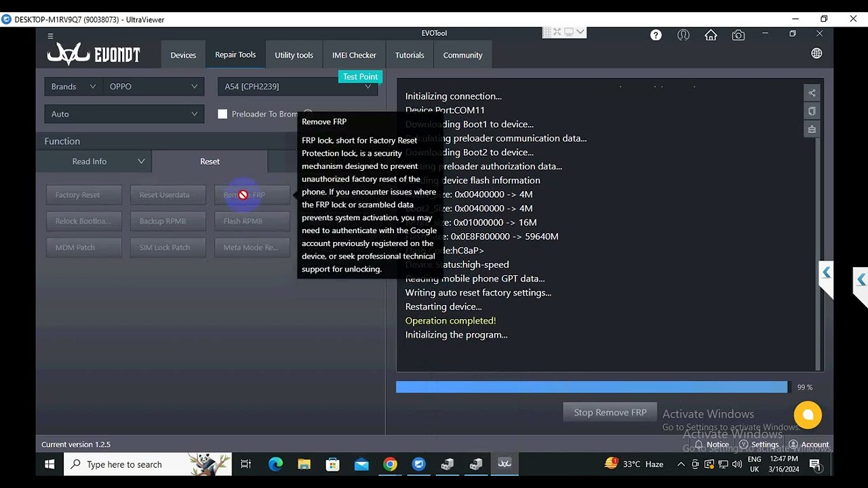Open the IMEI Checker tab
Image resolution: width=868 pixels, height=488 pixels.
click(354, 55)
